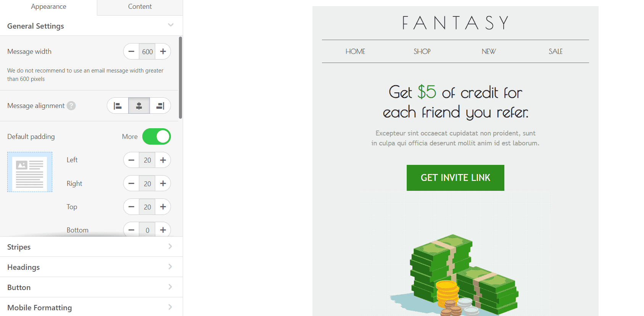Click the GET INVITE LINK button
The width and height of the screenshot is (644, 316).
tap(455, 178)
